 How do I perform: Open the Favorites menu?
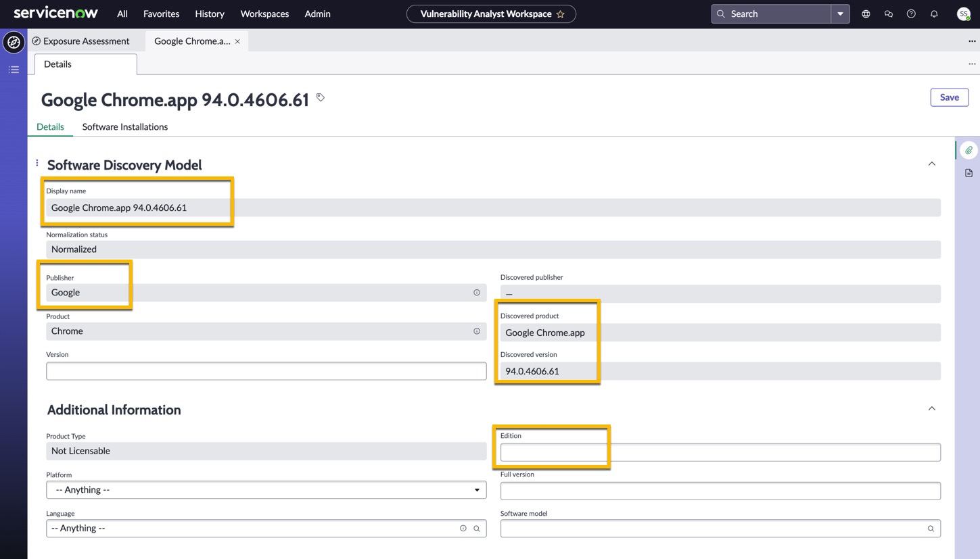[x=161, y=14]
